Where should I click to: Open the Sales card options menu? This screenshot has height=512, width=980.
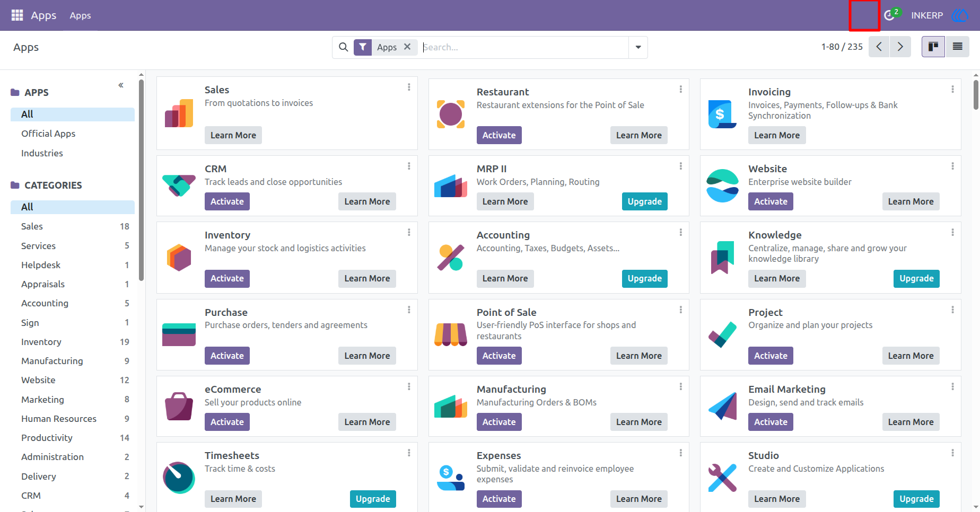pos(409,87)
